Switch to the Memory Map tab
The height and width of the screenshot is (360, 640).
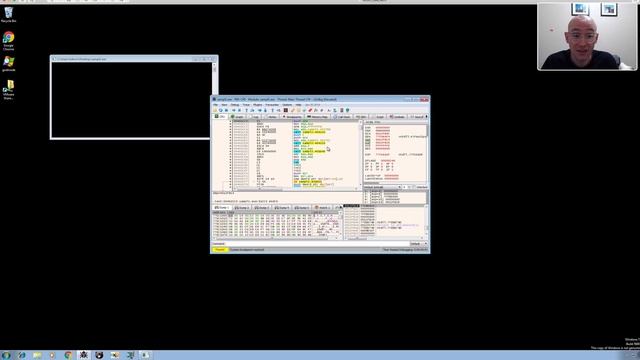pyautogui.click(x=318, y=117)
